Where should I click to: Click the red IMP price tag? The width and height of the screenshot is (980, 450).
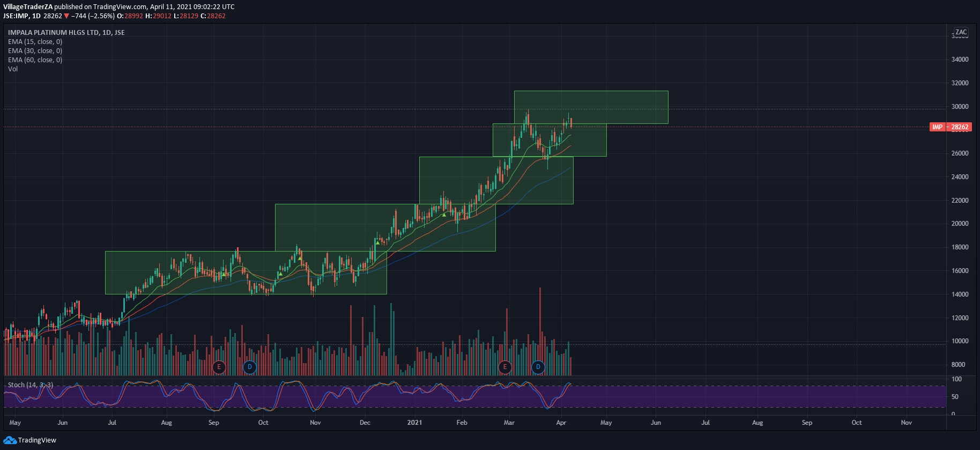tap(950, 127)
